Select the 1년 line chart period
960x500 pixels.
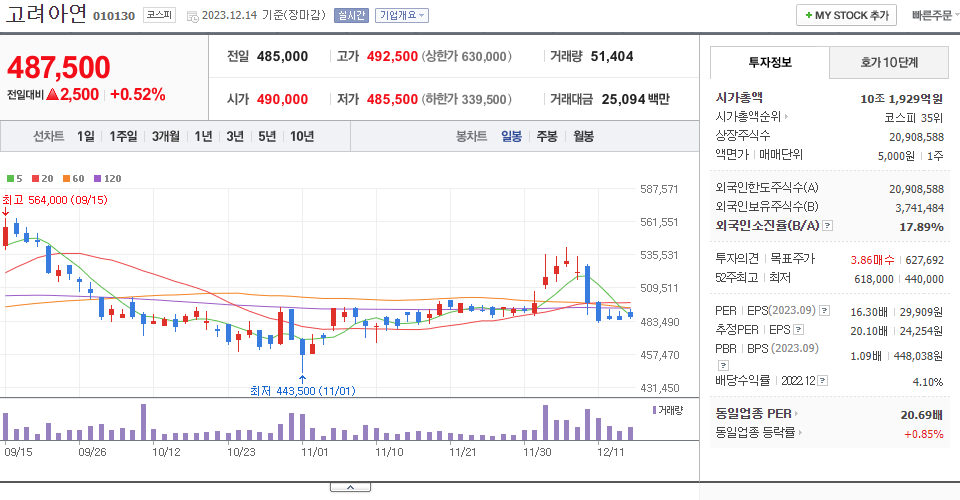click(x=203, y=136)
